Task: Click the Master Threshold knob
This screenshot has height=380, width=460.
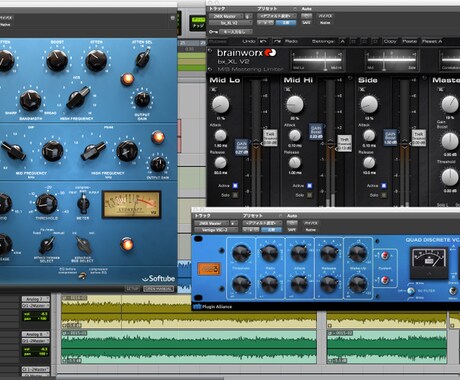Action: click(x=450, y=177)
